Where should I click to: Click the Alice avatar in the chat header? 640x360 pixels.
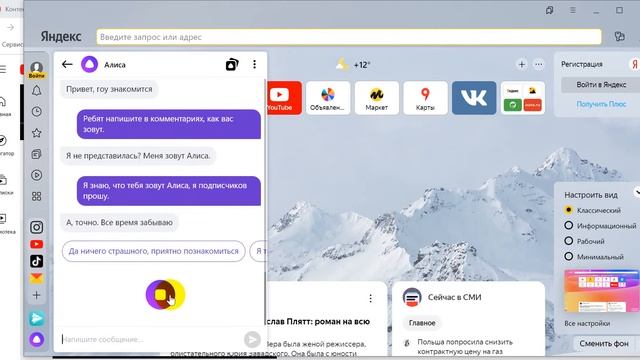coord(89,64)
